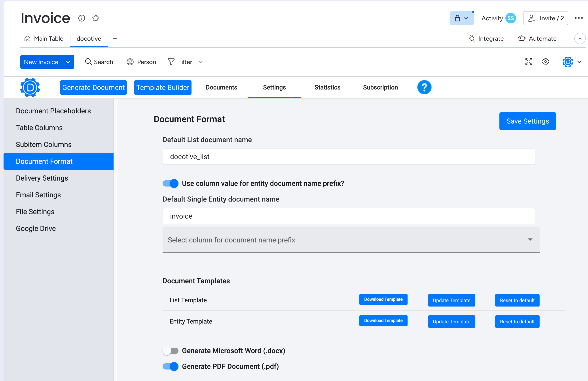Viewport: 588px width, 381px height.
Task: Click the Template Builder button
Action: (163, 88)
